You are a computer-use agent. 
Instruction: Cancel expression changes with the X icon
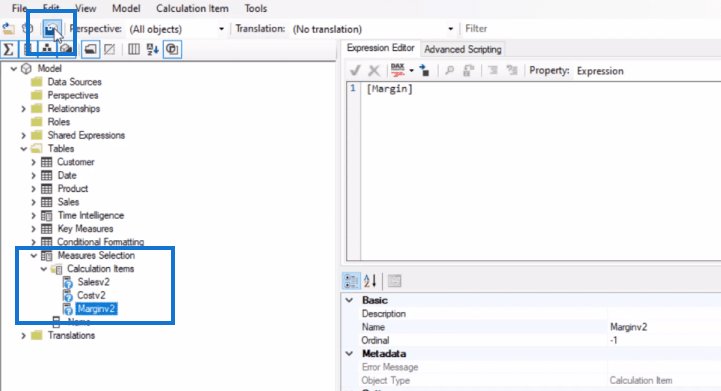coord(374,70)
